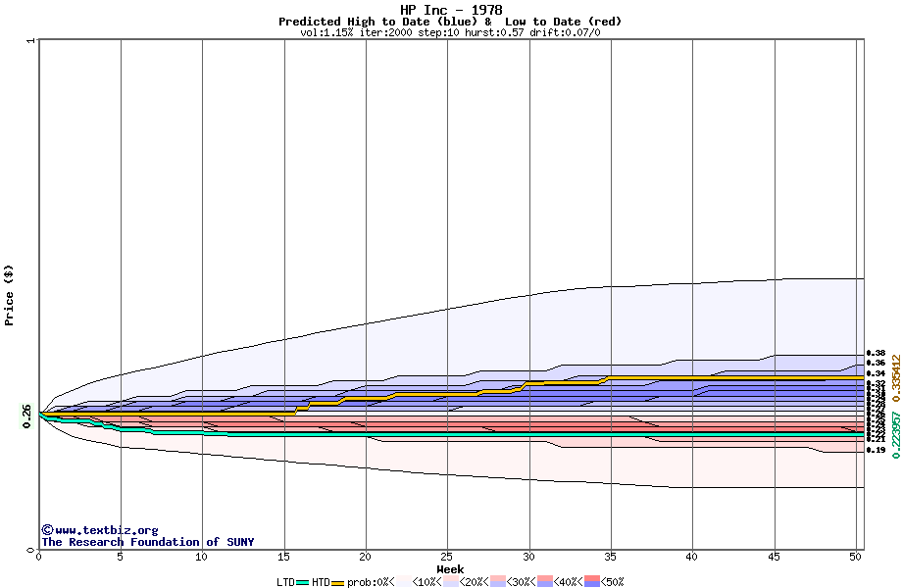Pick the legend swatch between '<40%<' and '<50%'
Viewport: 902px width, 588px height.
(x=592, y=582)
